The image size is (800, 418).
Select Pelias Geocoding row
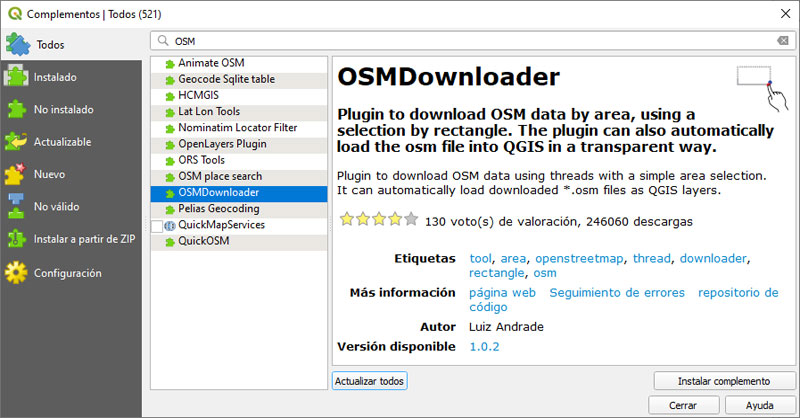(239, 209)
